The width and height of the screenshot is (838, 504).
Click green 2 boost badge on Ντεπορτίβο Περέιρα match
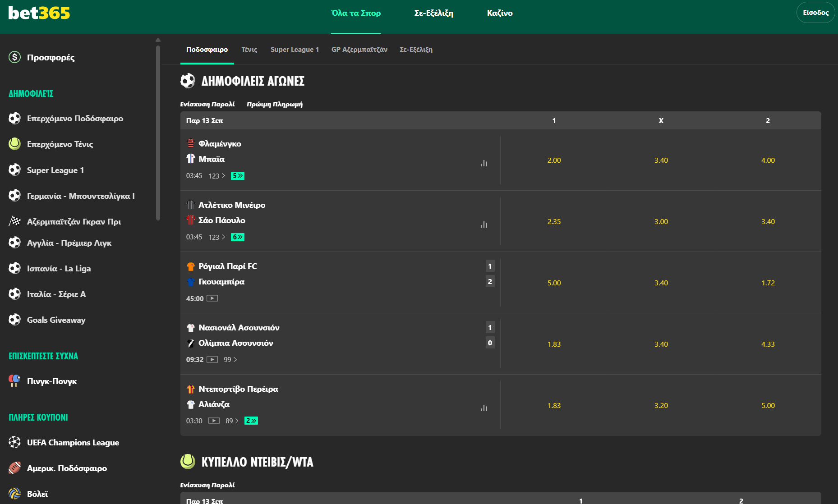tap(251, 421)
